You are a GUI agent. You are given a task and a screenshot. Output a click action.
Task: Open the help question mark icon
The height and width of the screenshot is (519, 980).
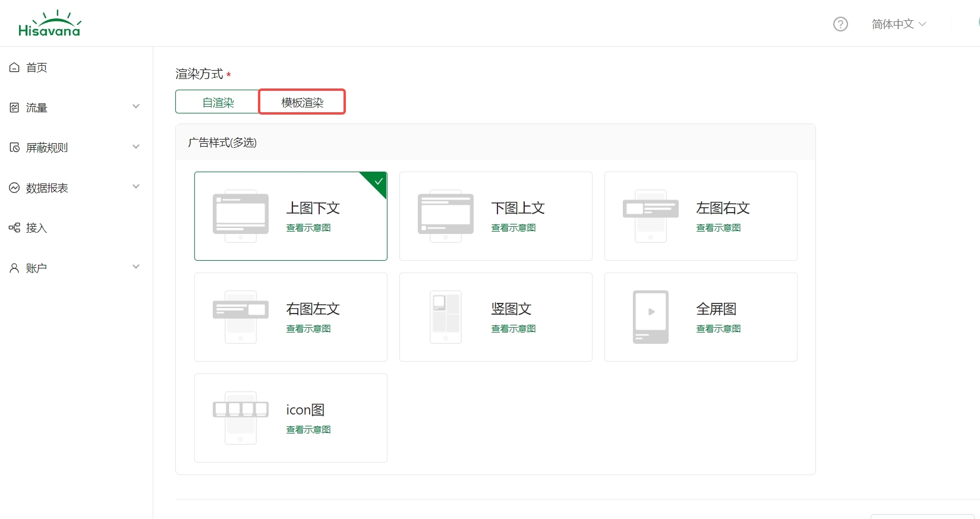point(840,24)
